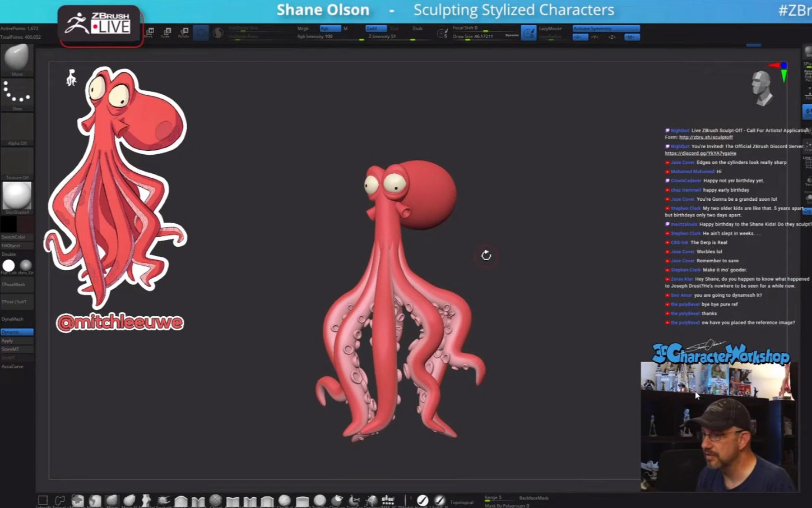Select the Scale transform mode icon
Screen dimensions: 812x508
pyautogui.click(x=166, y=33)
